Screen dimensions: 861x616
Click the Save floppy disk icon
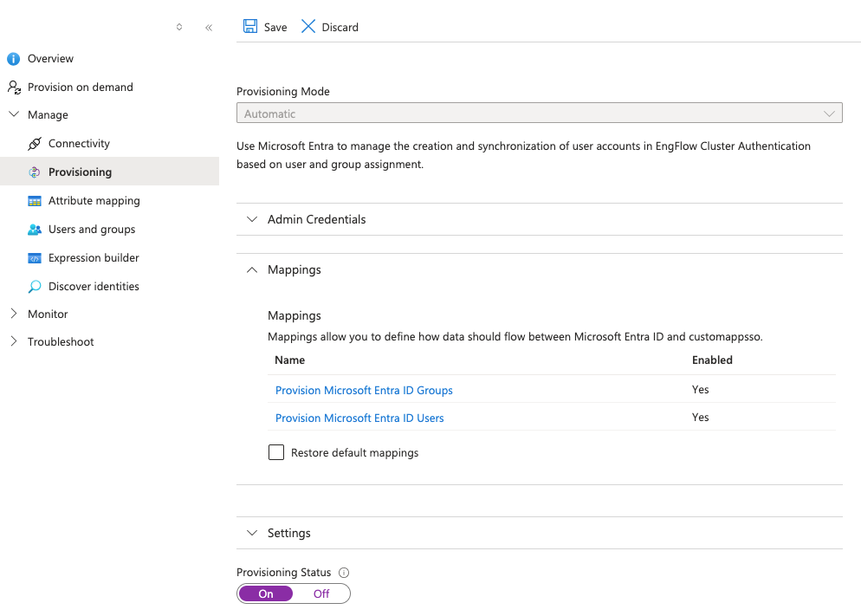pos(250,26)
